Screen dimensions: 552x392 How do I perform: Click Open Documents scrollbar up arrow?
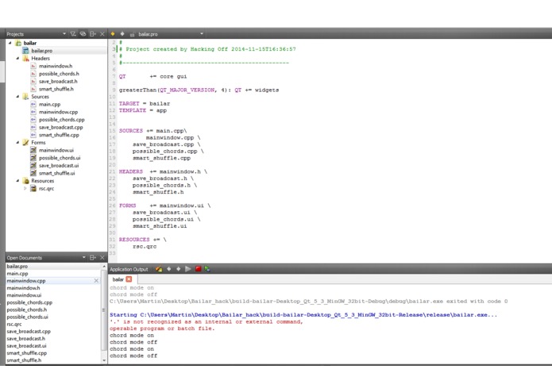coord(104,267)
